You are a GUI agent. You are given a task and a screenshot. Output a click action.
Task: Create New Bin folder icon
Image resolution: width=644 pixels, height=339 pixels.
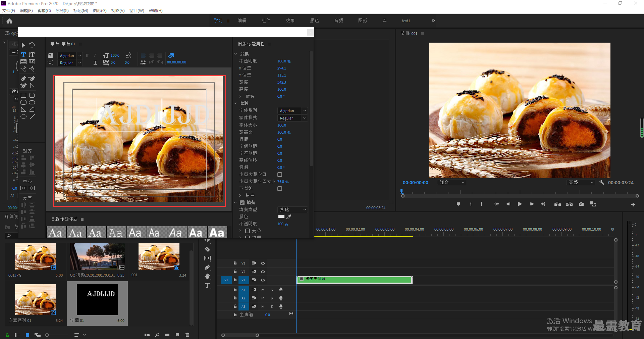(167, 335)
